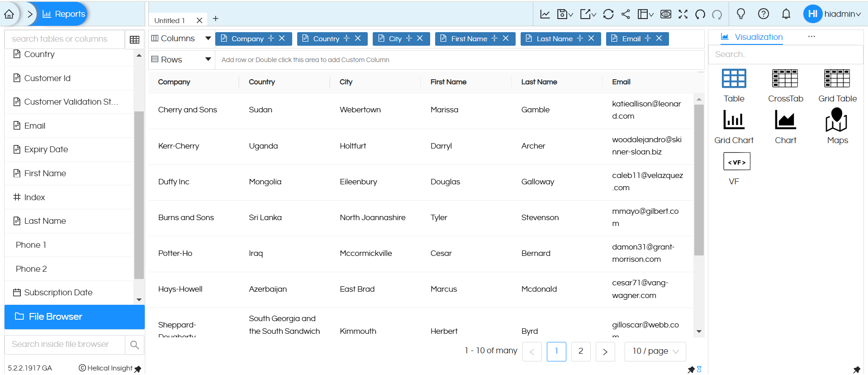Select the Subscription Date column item

[x=69, y=293]
